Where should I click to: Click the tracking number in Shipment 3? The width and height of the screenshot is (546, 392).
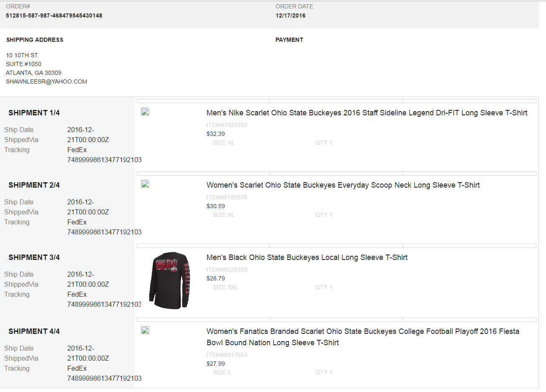[105, 304]
